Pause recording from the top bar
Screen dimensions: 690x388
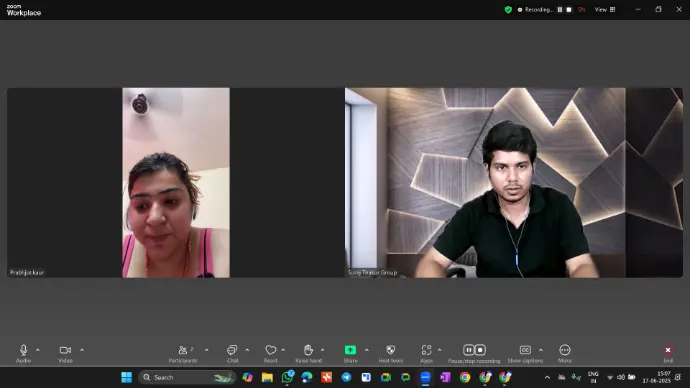[x=560, y=10]
